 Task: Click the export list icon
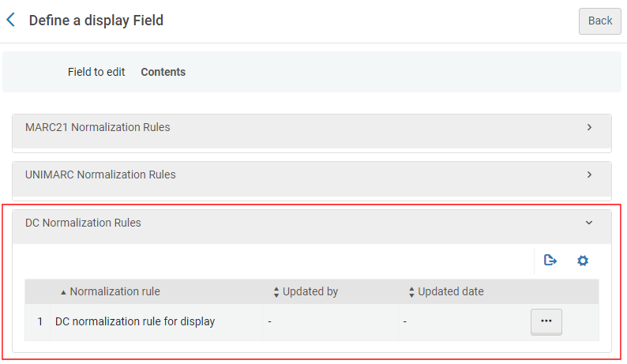click(x=550, y=261)
